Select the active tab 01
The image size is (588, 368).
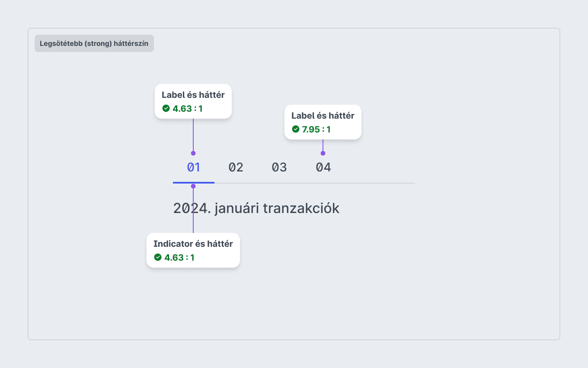pyautogui.click(x=193, y=168)
